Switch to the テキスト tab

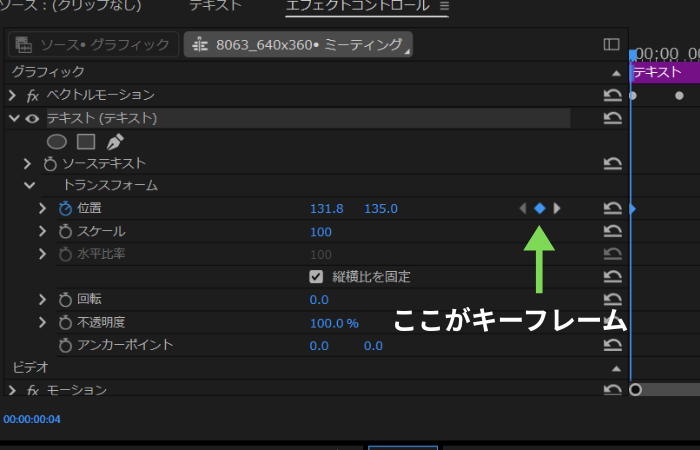(x=215, y=6)
